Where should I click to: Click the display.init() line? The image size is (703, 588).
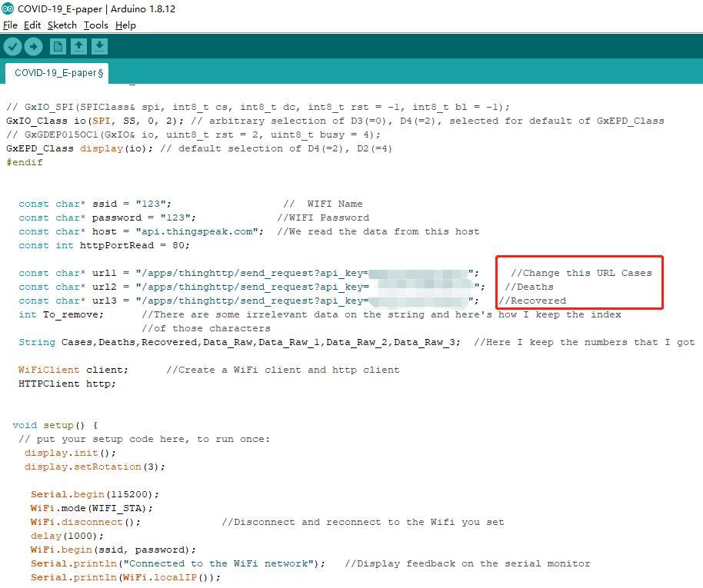point(70,453)
